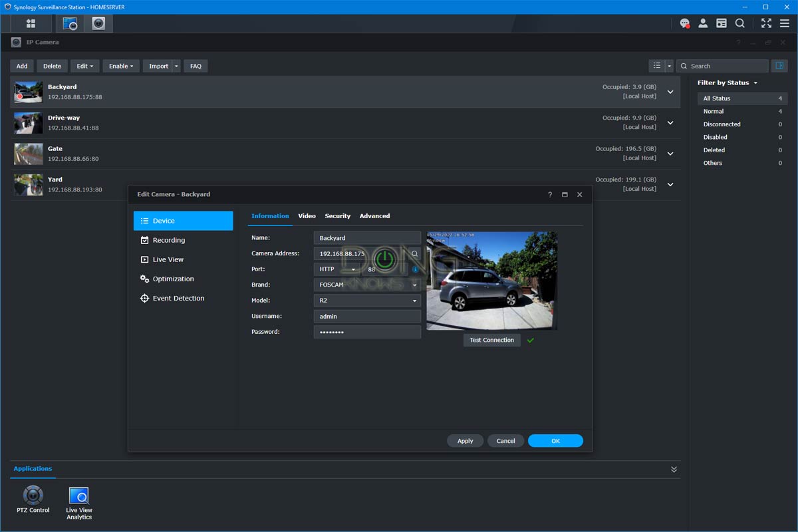Toggle the filter side panel icon
The height and width of the screenshot is (532, 798).
[x=779, y=66]
